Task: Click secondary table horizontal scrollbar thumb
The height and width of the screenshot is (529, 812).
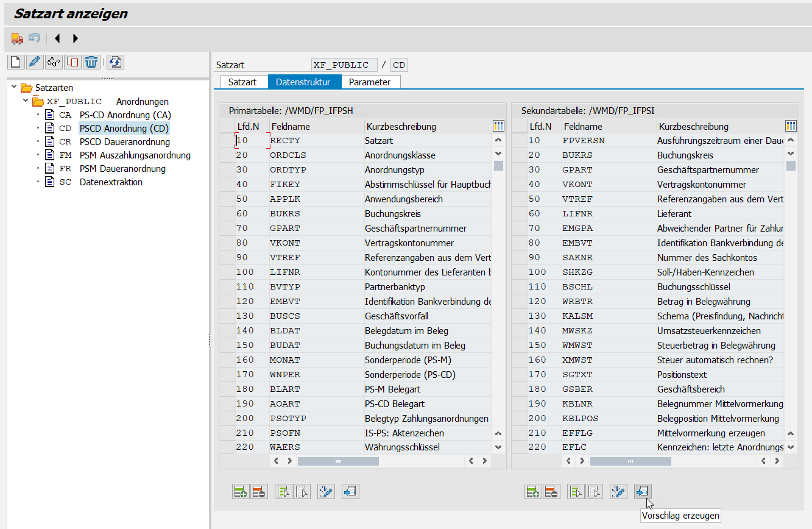Action: tap(630, 461)
